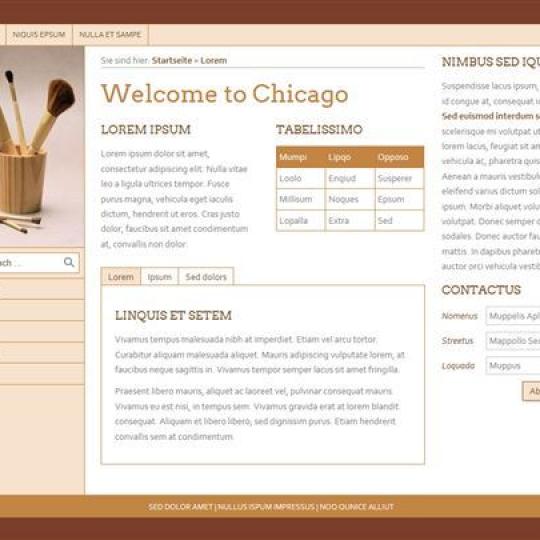Click the search magnifier icon
The width and height of the screenshot is (540, 540).
(x=69, y=262)
